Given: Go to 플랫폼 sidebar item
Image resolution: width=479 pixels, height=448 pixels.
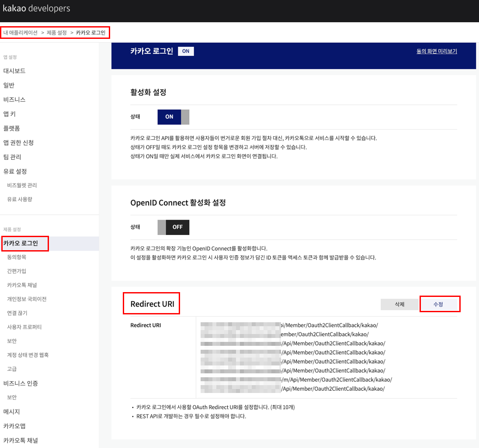Looking at the screenshot, I should point(12,128).
